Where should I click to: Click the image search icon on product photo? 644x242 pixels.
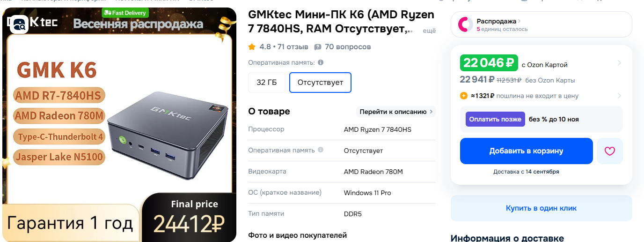click(x=19, y=24)
